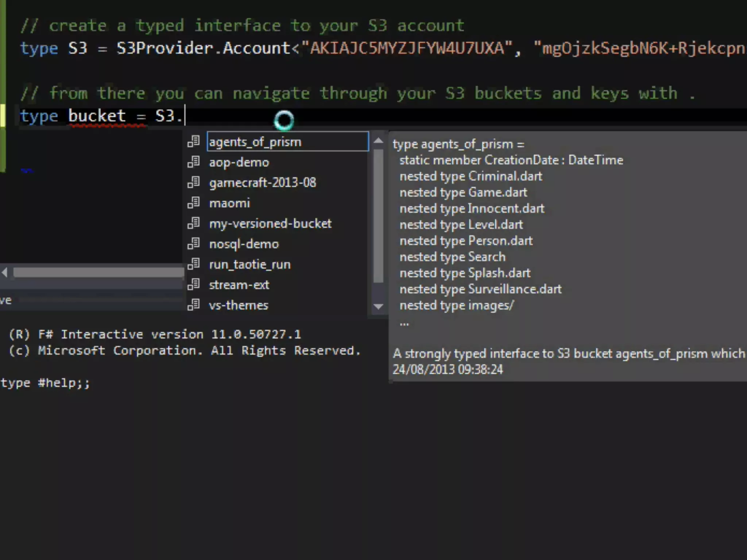Choose my-versioned-bucket suggestion
The width and height of the screenshot is (747, 560).
(x=270, y=223)
